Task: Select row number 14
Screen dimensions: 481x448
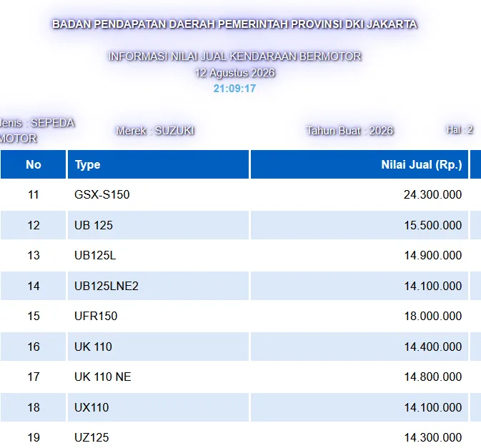Action: coord(33,286)
